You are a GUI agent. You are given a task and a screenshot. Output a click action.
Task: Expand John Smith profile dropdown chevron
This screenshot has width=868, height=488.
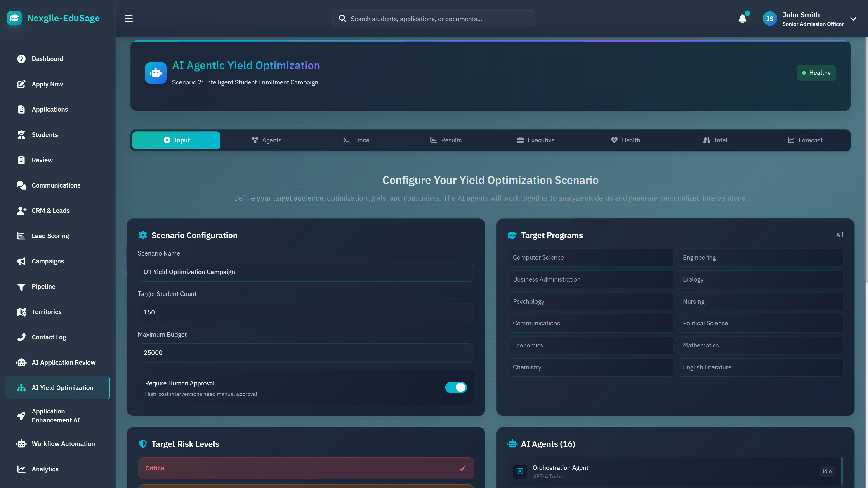(x=853, y=19)
